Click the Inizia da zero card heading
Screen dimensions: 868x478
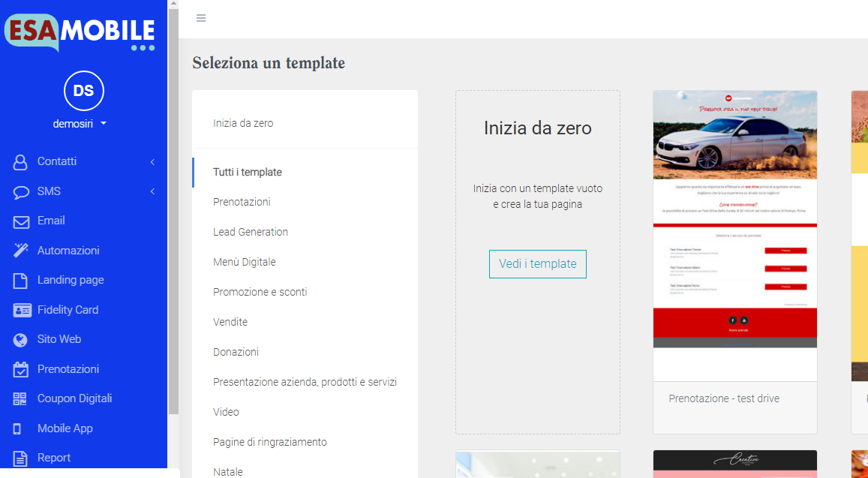537,128
